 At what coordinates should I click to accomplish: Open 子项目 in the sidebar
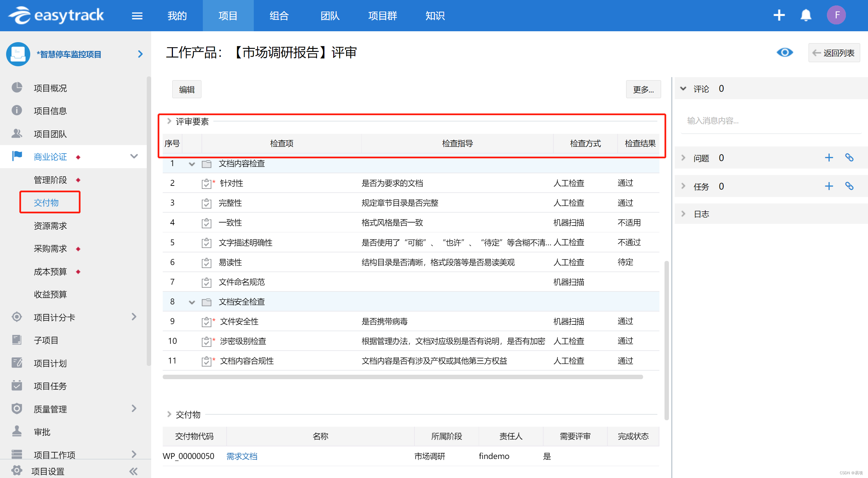pos(46,340)
